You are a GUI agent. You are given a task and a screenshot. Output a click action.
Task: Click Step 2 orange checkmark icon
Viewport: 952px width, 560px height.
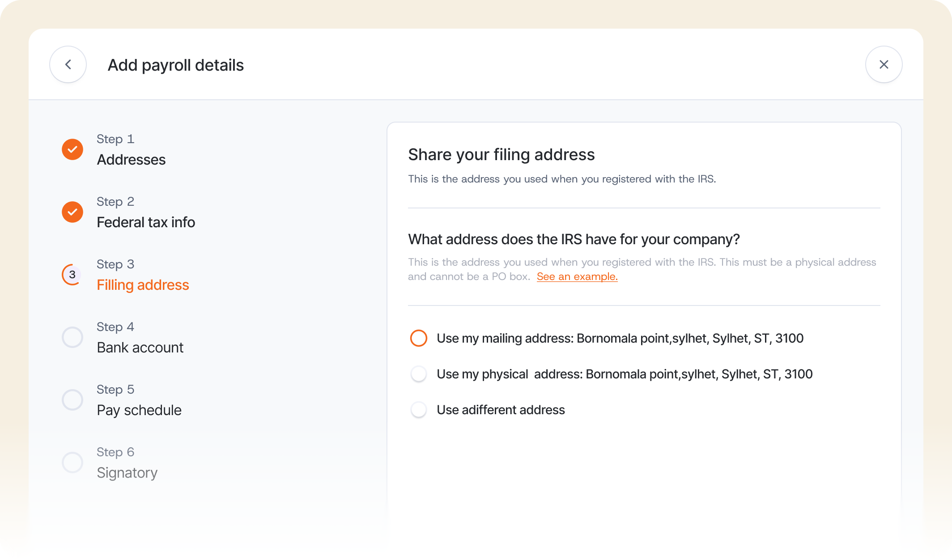point(72,212)
